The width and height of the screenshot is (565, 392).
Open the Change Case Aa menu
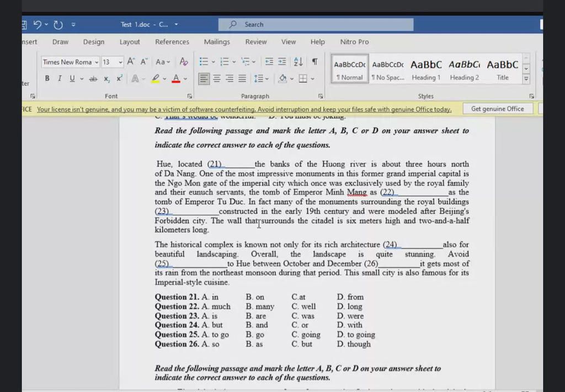[x=163, y=62]
